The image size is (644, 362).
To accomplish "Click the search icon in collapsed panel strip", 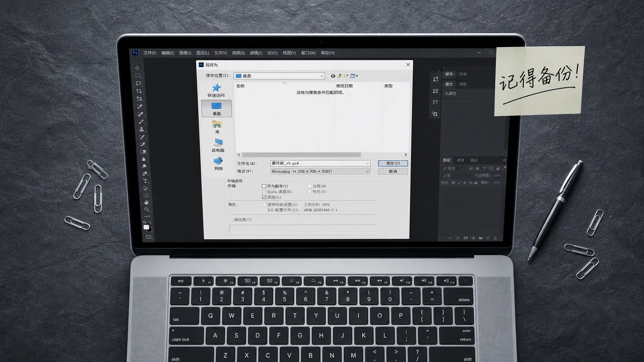I will point(435,114).
